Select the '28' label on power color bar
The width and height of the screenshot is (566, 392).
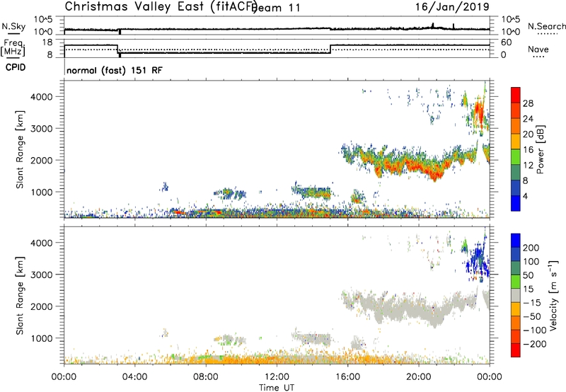[528, 103]
